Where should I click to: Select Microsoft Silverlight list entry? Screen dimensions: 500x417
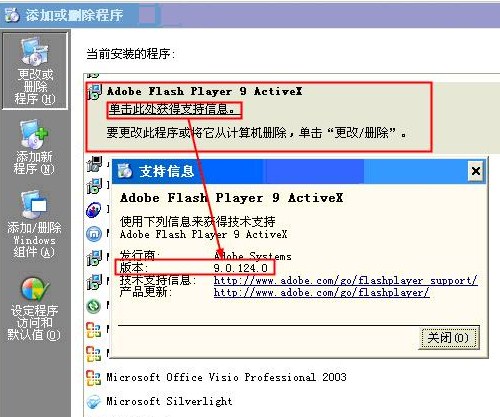tap(169, 401)
